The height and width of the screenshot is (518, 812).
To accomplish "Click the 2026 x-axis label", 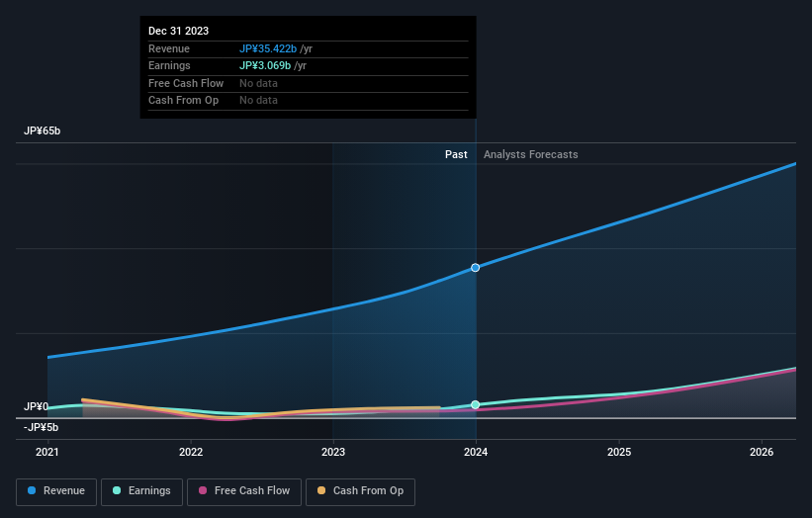I will pos(762,453).
